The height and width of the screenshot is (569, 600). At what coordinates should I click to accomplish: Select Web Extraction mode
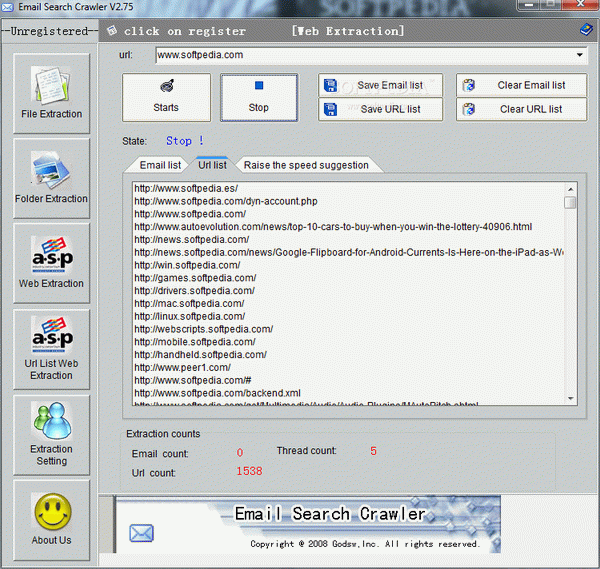tap(51, 263)
